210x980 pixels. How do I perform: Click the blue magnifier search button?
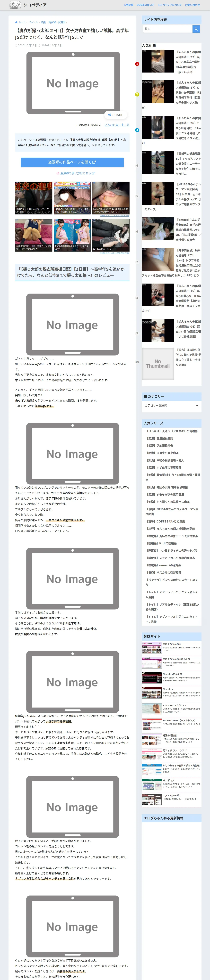point(196,29)
